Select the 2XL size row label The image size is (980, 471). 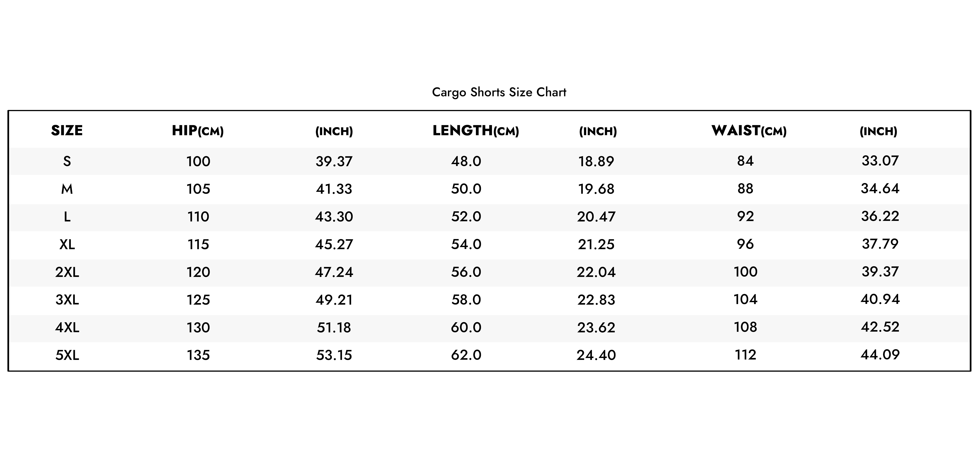click(x=67, y=272)
